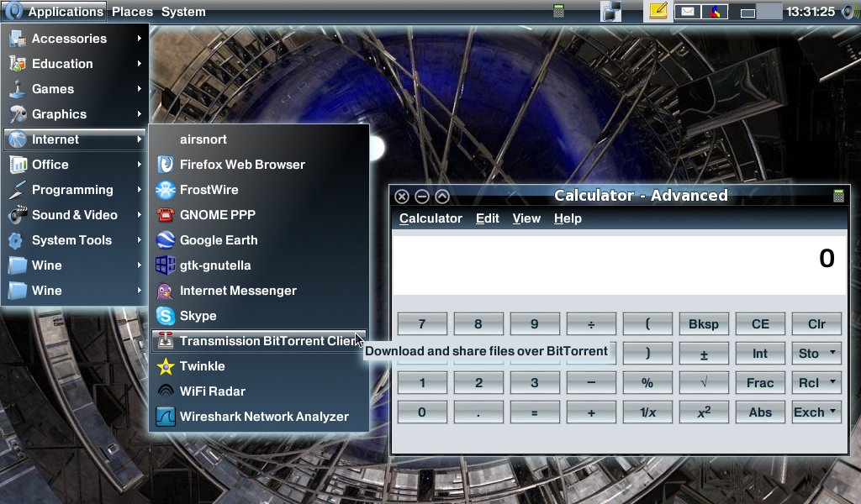Screen dimensions: 861x504
Task: Click the Wireshark shark fin icon
Action: point(166,417)
